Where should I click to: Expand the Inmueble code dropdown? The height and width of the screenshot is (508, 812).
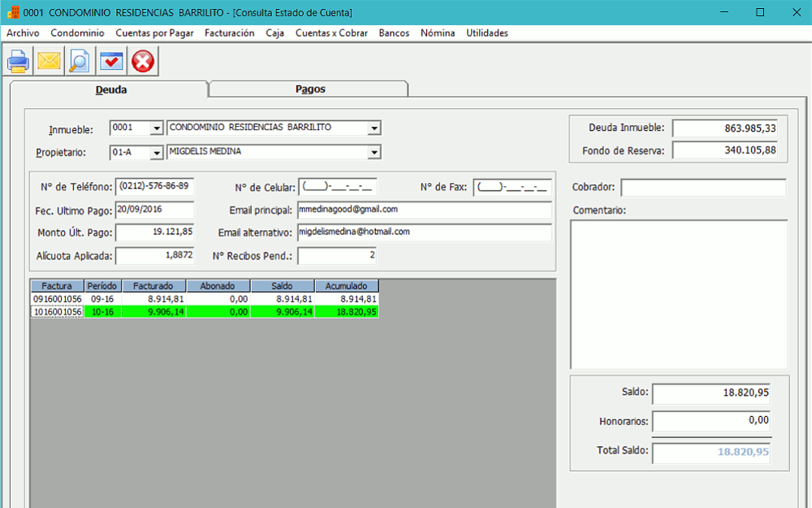156,128
